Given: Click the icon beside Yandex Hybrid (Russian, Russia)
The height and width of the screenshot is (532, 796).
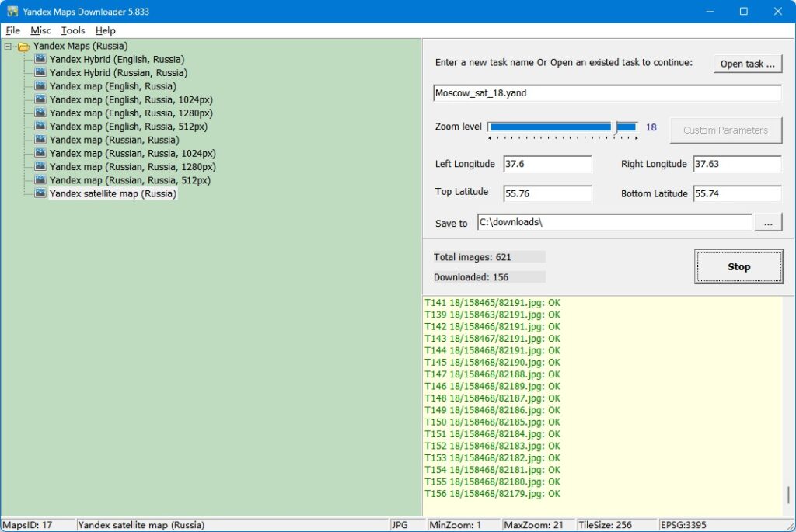Looking at the screenshot, I should click(x=40, y=72).
